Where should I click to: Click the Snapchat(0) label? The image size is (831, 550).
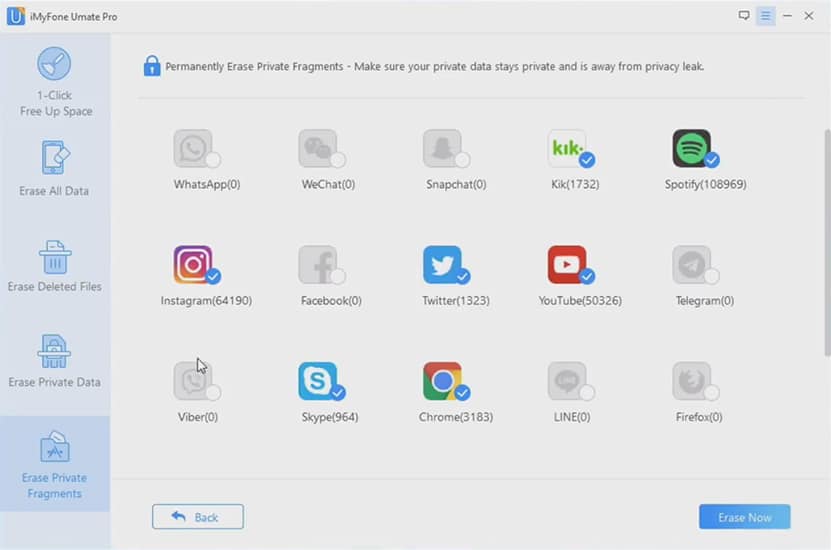point(456,184)
